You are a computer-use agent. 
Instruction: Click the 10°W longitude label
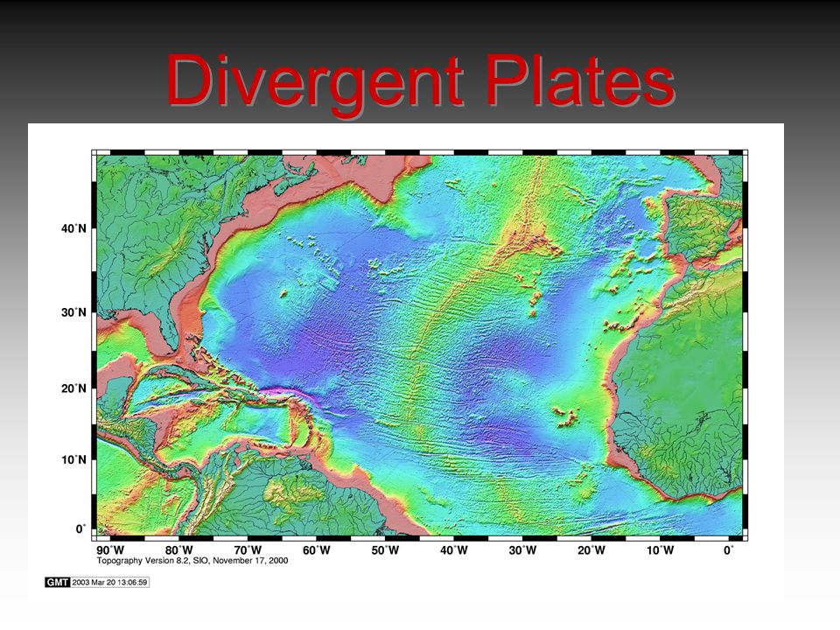[x=660, y=550]
